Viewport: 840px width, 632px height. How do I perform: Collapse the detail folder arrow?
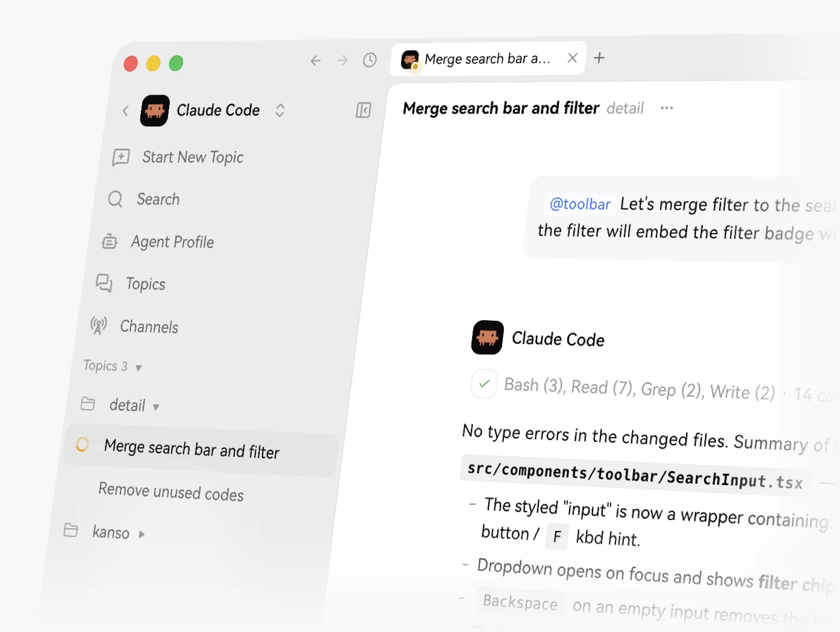[156, 407]
